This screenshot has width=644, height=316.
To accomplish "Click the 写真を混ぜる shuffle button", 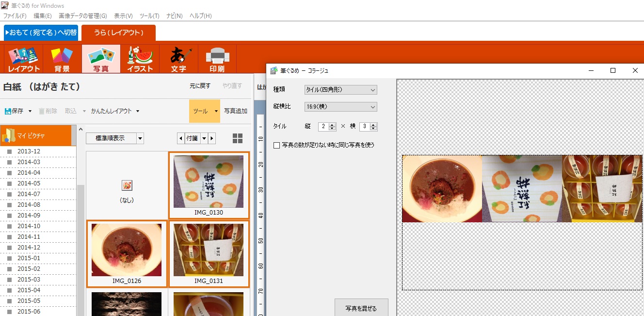I will [361, 308].
